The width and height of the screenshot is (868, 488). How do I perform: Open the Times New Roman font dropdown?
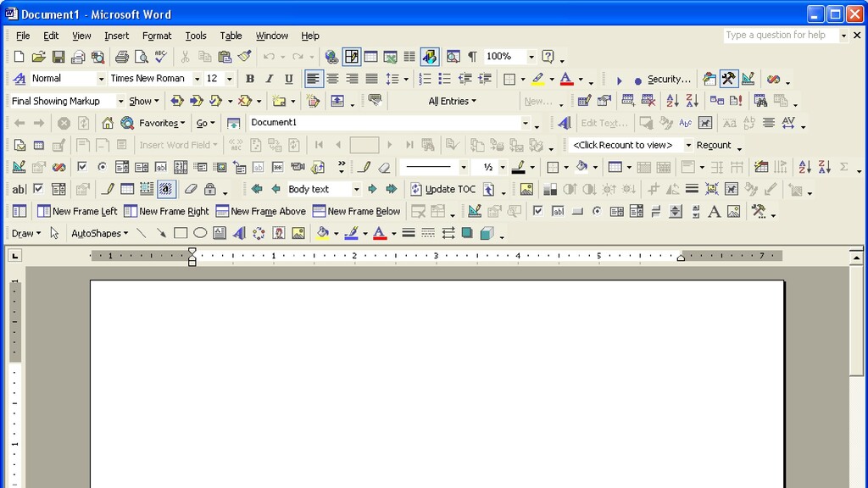197,79
